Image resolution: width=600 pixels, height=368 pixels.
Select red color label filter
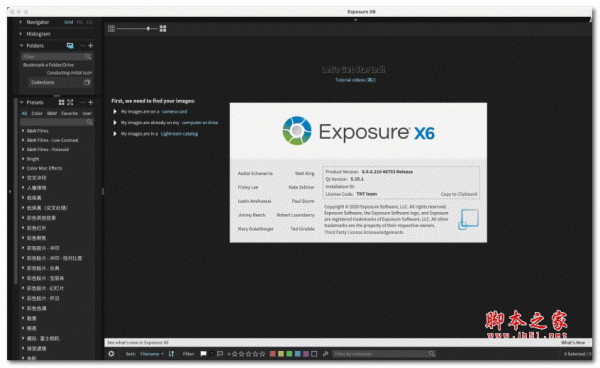[272, 354]
